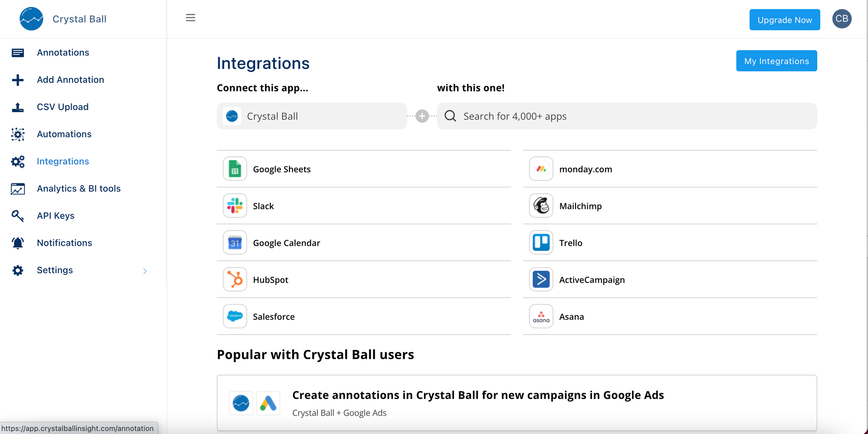Click 'Crystal Ball + Google Ads' subtitle
The image size is (868, 434).
[339, 413]
